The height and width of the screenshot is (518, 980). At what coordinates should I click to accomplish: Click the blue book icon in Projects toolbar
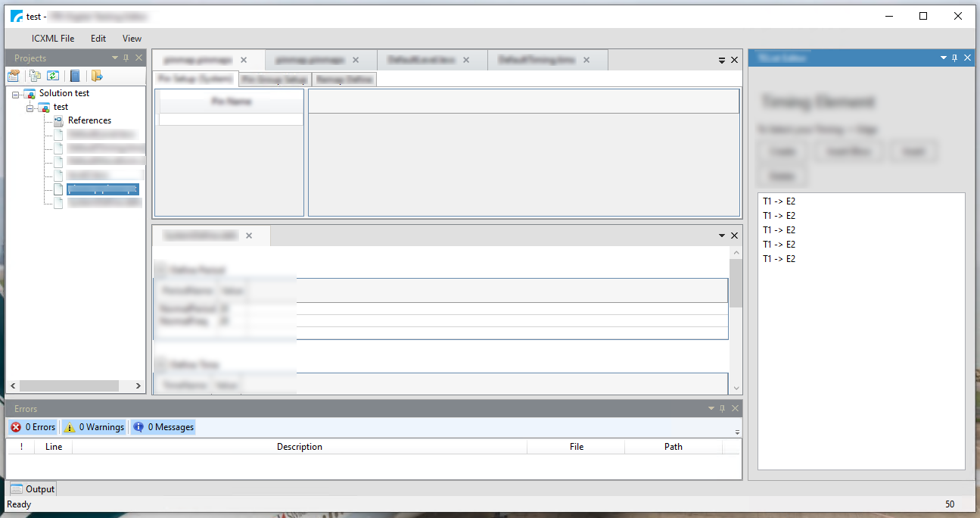tap(75, 76)
